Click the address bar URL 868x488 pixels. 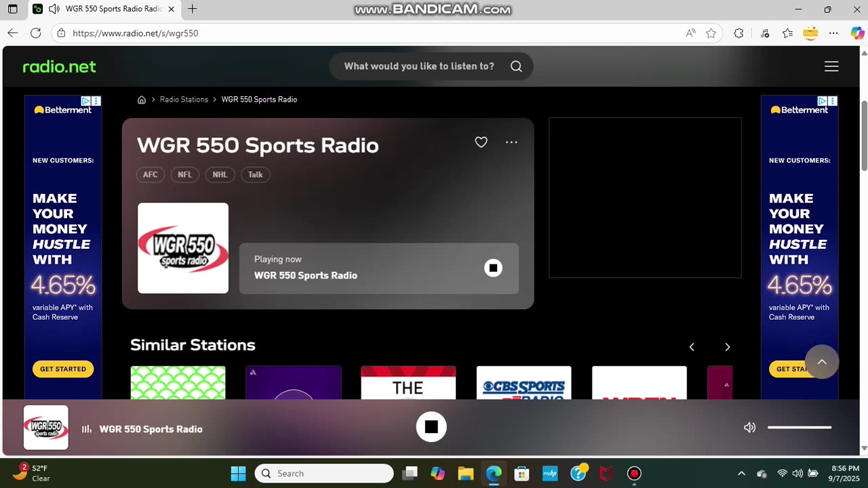(136, 33)
